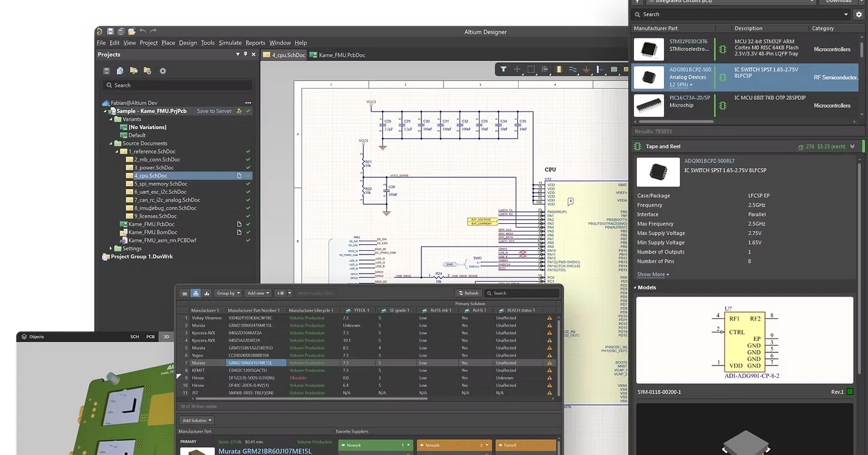The height and width of the screenshot is (455, 868).
Task: Click the Newark 1 green supplier card
Action: click(375, 445)
